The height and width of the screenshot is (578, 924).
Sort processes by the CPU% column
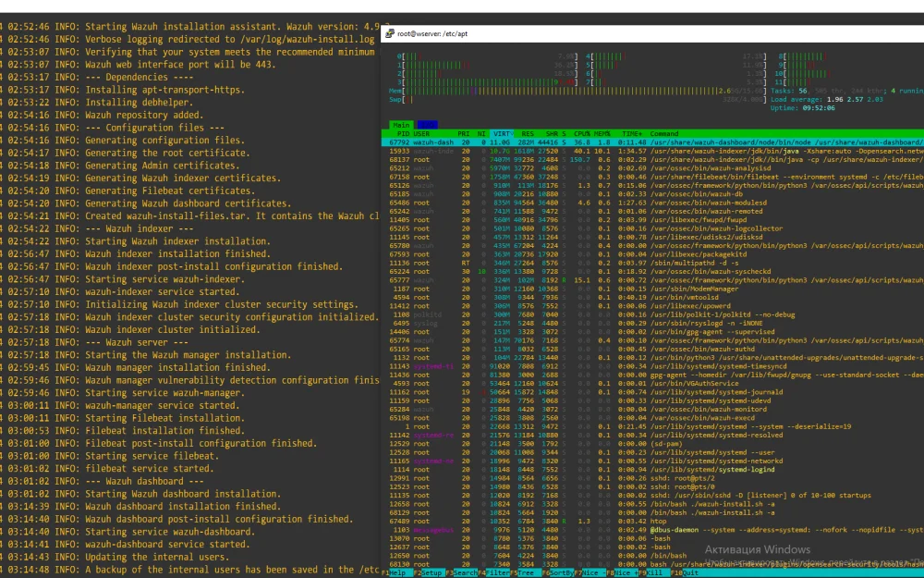(582, 134)
